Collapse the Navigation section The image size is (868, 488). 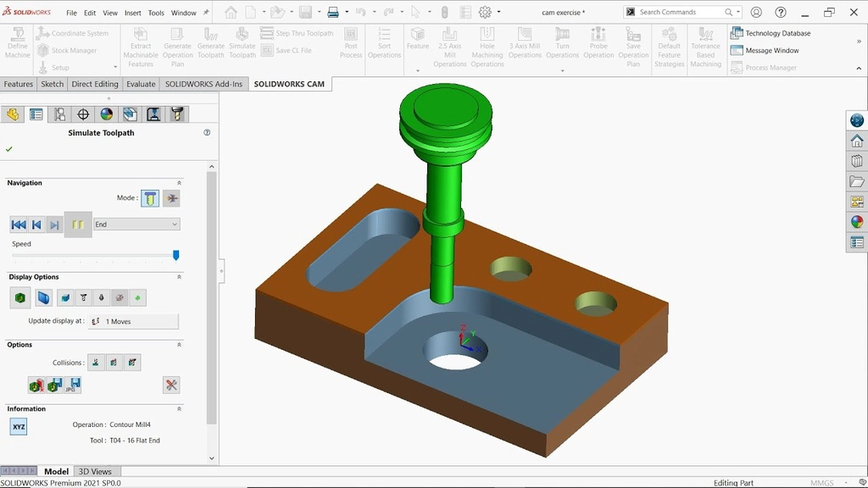pos(178,182)
